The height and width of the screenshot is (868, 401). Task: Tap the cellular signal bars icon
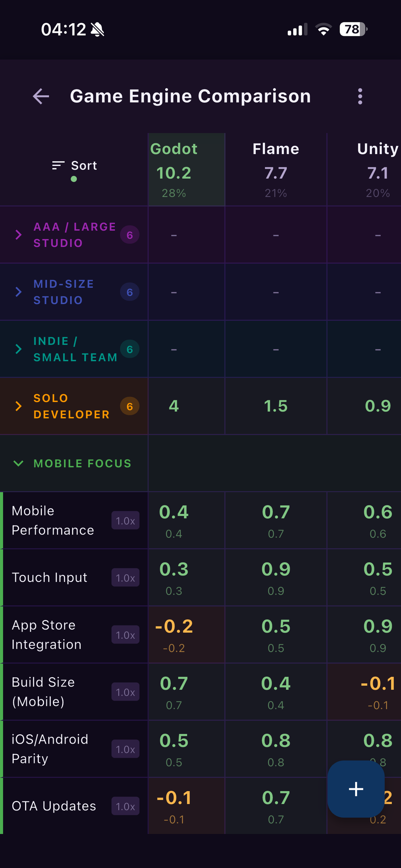pyautogui.click(x=297, y=29)
